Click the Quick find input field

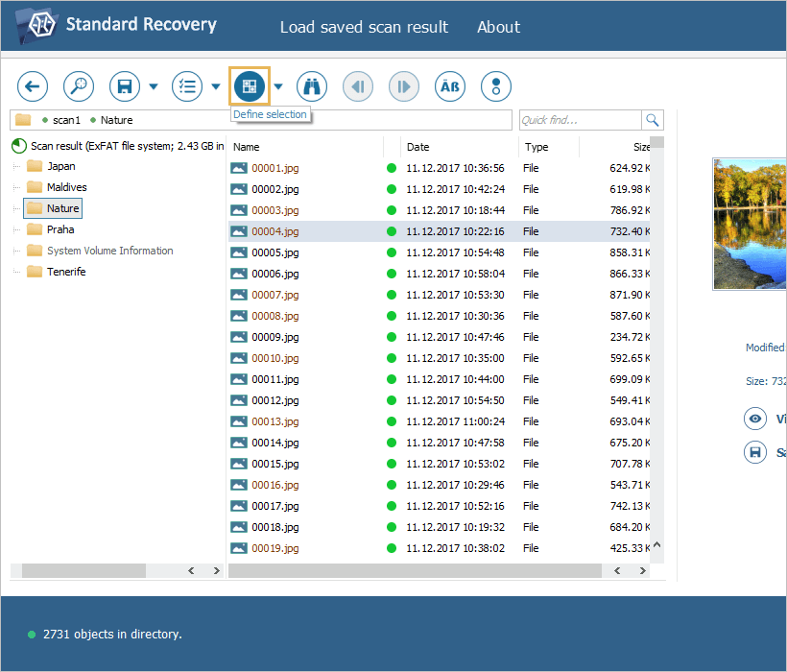pyautogui.click(x=581, y=120)
